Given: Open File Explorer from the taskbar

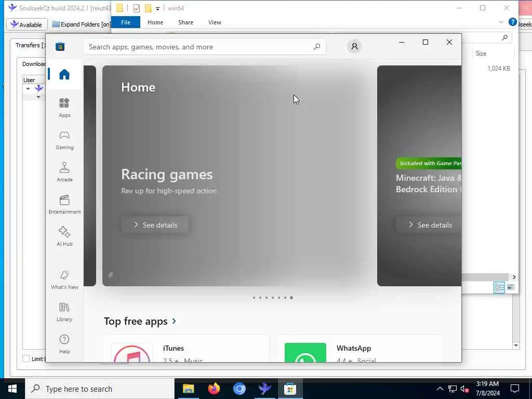Looking at the screenshot, I should 188,389.
